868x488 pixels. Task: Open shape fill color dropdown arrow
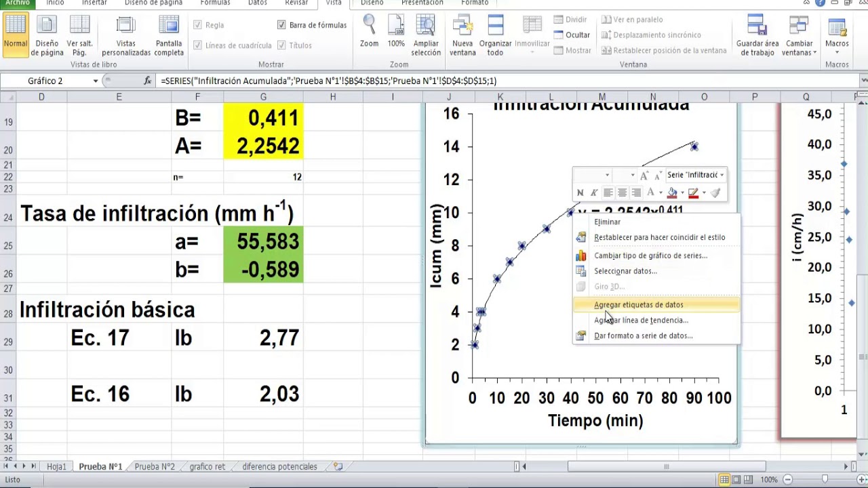(x=682, y=193)
